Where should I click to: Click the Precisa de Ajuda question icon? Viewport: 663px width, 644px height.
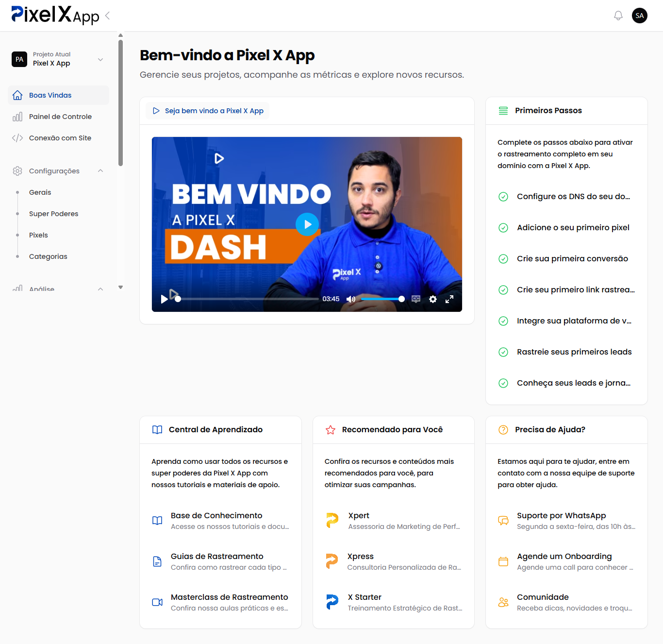pos(503,430)
